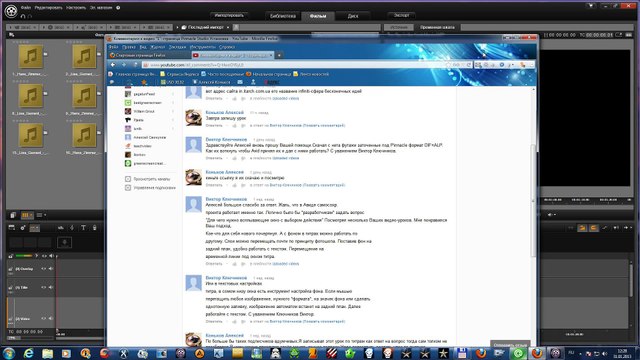The image size is (640, 360).
Task: Click the undo arrow under the Pinnacle menu
Action: [23, 16]
